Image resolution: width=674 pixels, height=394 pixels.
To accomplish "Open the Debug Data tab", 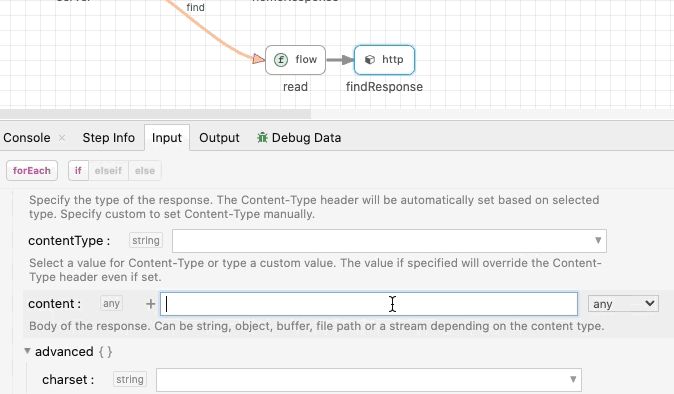I will point(299,137).
